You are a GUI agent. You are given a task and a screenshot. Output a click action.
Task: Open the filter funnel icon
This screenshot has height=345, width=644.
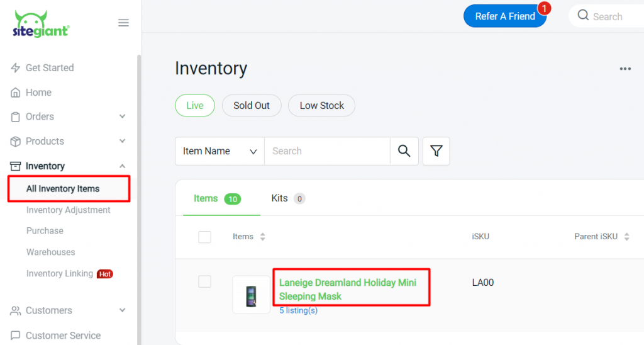436,151
